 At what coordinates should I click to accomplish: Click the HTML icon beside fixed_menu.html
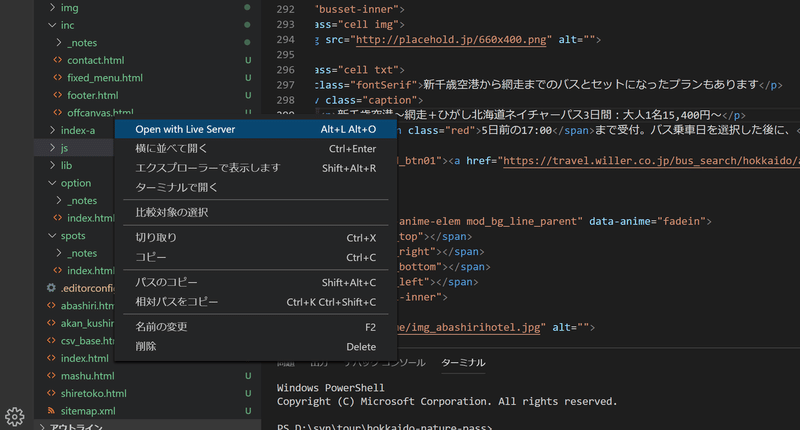click(57, 78)
